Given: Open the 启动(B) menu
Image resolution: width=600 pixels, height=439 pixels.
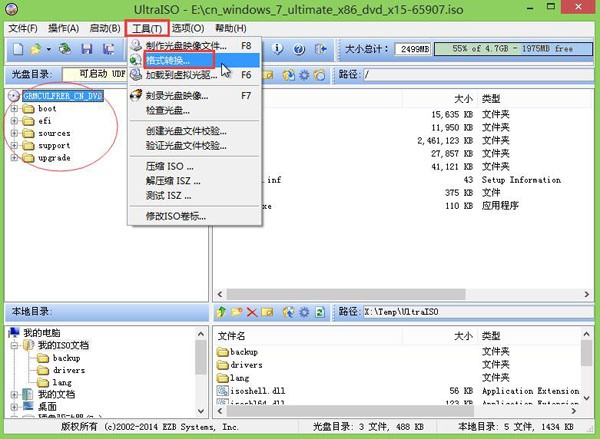Looking at the screenshot, I should tap(105, 28).
